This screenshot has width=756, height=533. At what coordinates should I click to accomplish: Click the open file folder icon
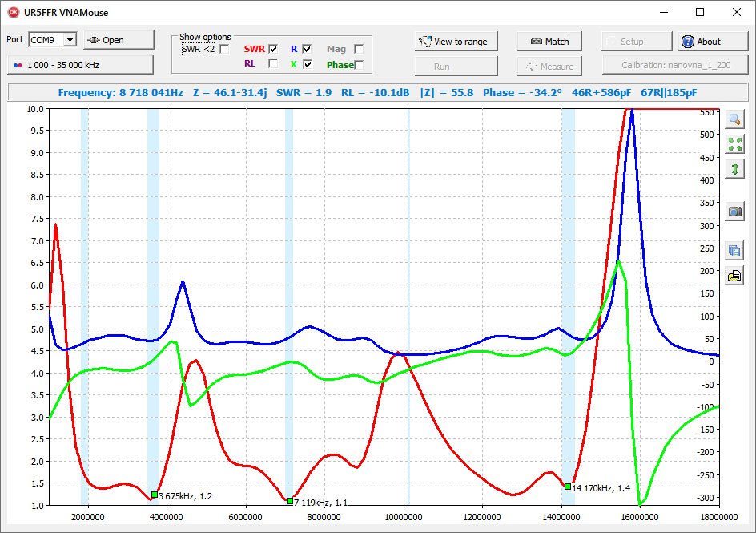(x=734, y=276)
